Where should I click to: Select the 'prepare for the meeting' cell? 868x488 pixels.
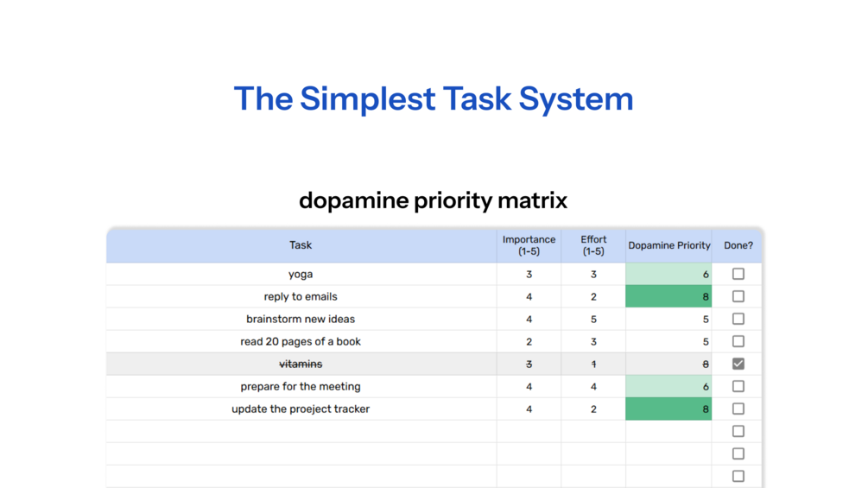[x=301, y=386]
